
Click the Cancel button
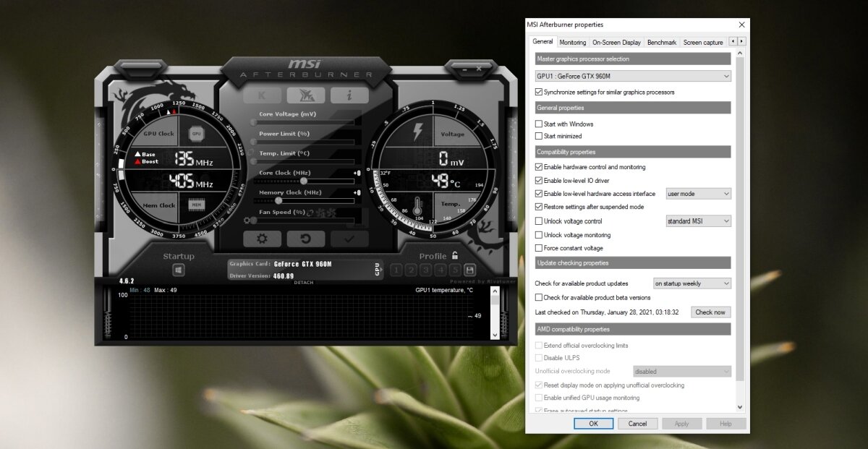[637, 424]
